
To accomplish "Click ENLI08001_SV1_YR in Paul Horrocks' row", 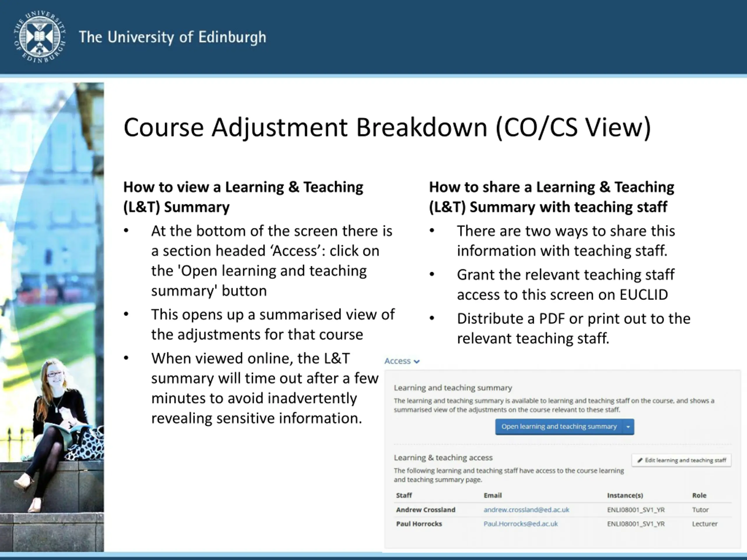I will [636, 524].
